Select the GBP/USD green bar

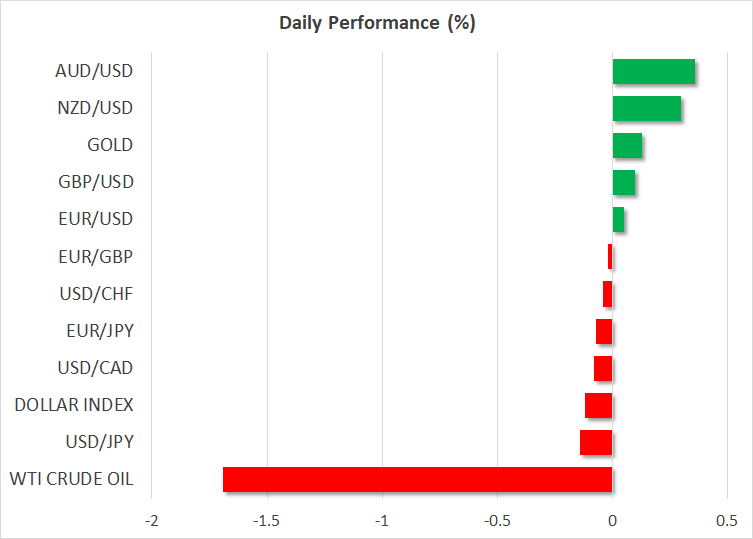click(623, 182)
